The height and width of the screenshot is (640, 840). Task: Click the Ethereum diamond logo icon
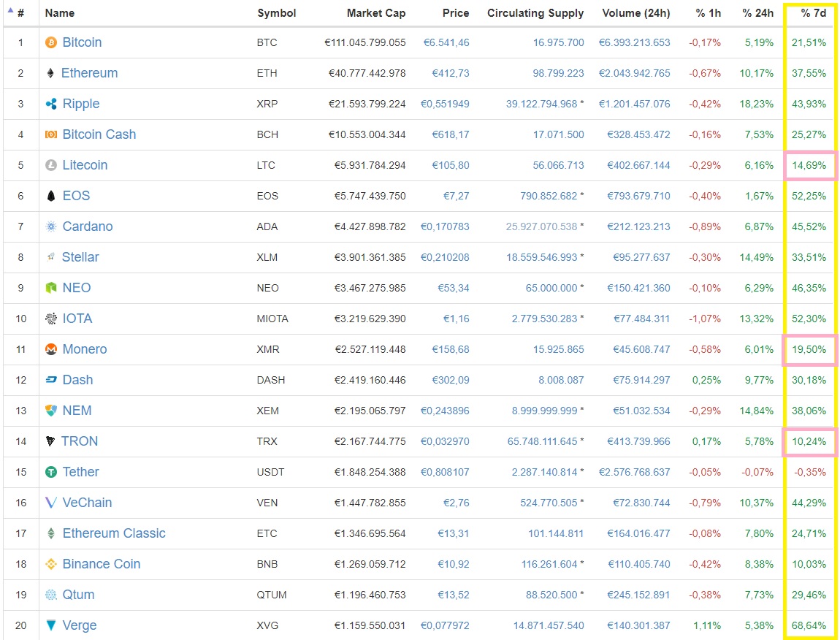50,73
